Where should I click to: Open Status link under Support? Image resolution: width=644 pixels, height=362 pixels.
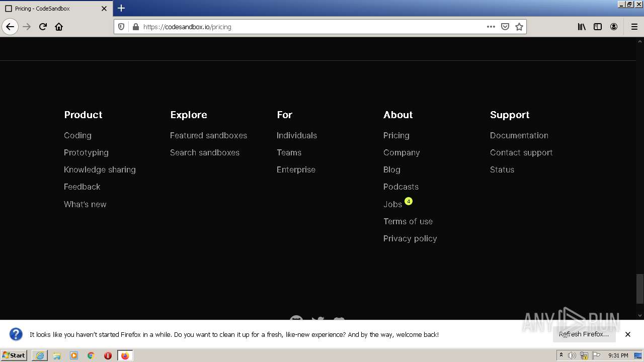pos(502,169)
